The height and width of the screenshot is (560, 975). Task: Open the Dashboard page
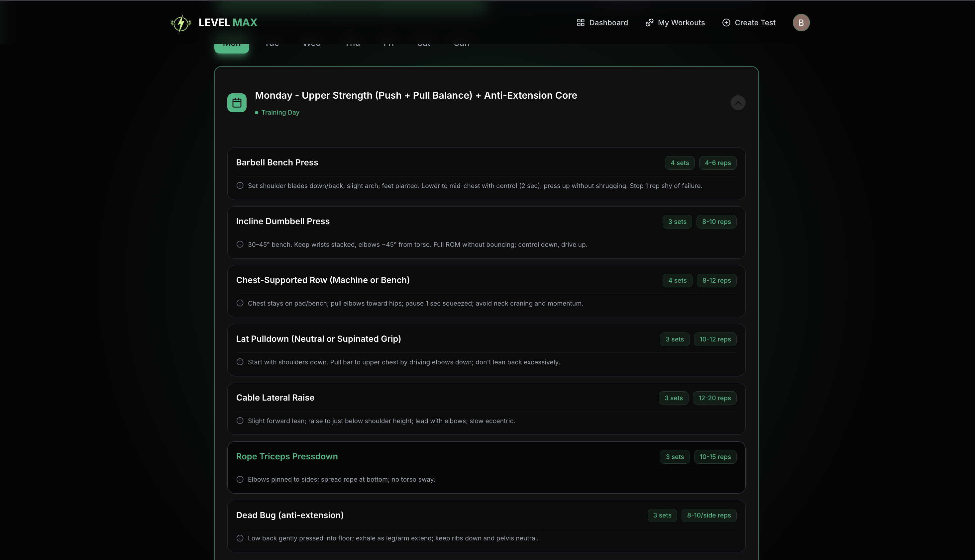click(602, 23)
